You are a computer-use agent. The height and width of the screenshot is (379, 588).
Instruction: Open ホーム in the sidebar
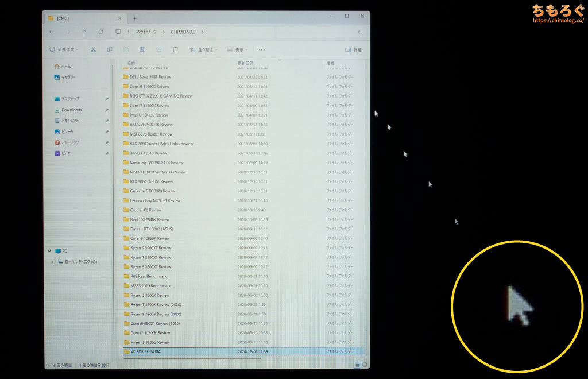point(62,67)
